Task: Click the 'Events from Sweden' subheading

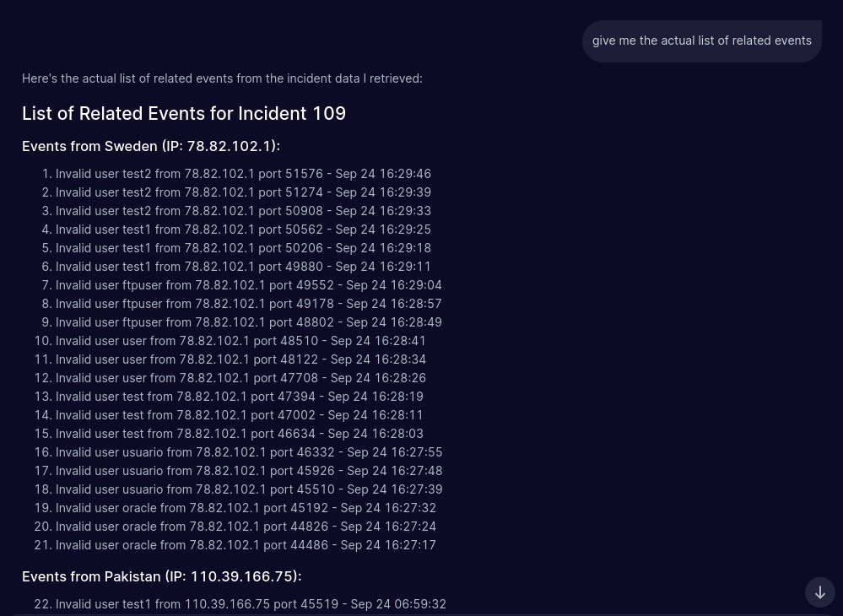Action: [x=151, y=146]
